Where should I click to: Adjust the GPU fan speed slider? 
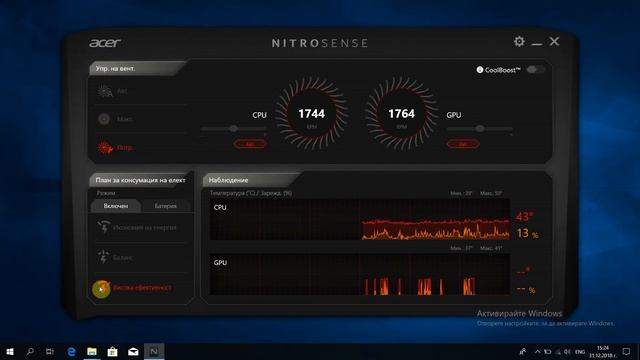(480, 129)
